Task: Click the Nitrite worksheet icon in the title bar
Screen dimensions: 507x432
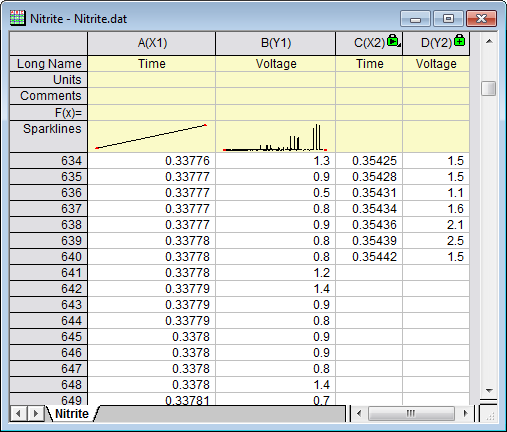Action: tap(18, 18)
